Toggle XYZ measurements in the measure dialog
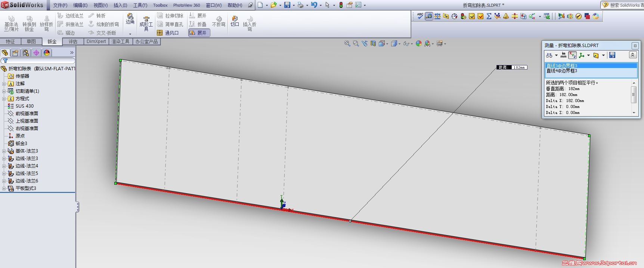The width and height of the screenshot is (644, 268). tap(572, 55)
